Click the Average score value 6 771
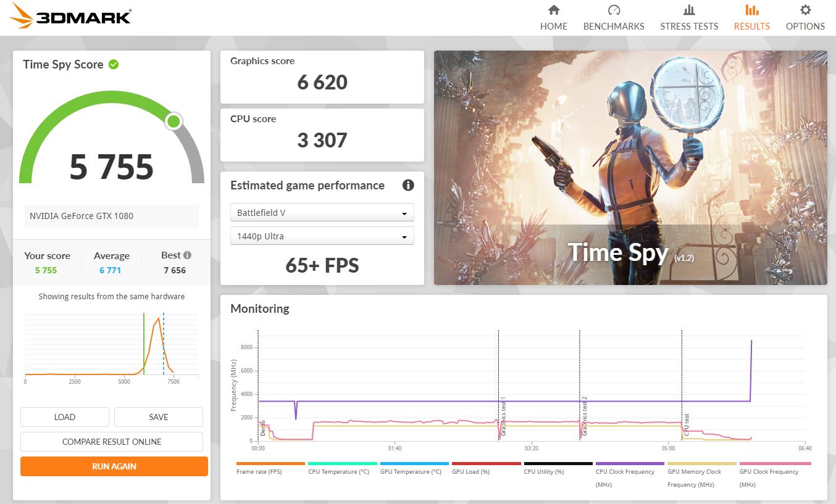 (111, 270)
